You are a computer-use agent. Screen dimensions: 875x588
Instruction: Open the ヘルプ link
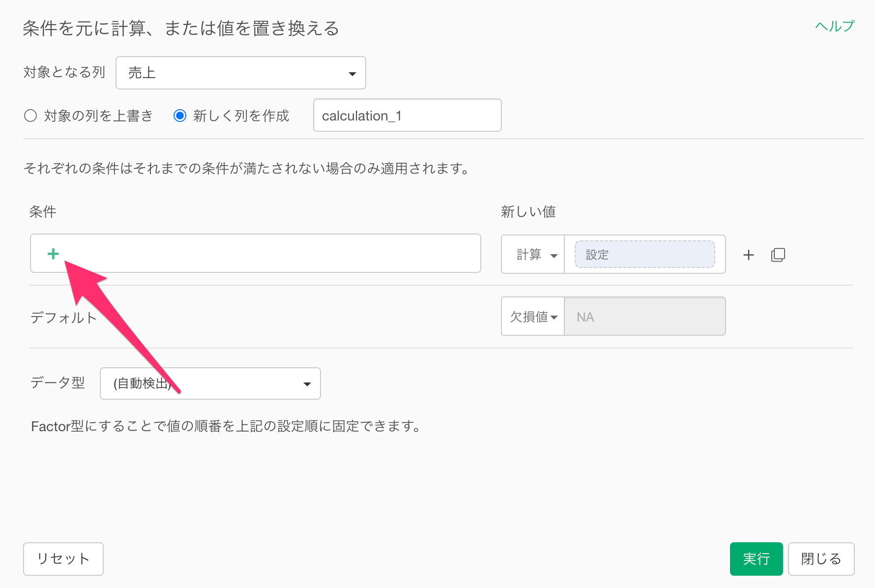pos(834,26)
